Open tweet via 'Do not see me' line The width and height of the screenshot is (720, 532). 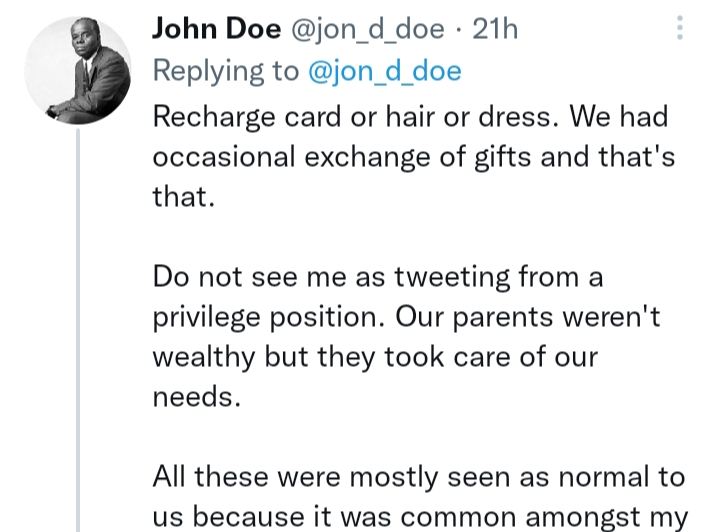click(x=378, y=276)
